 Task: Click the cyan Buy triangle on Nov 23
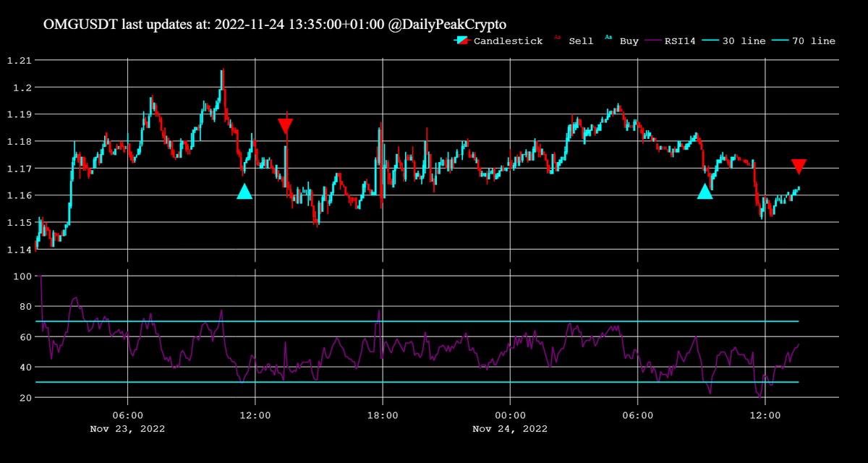point(244,191)
